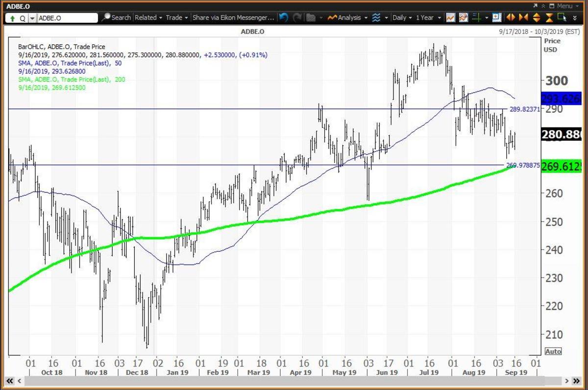Click the ADBE.O symbol input field
This screenshot has height=390, width=588.
(x=67, y=18)
